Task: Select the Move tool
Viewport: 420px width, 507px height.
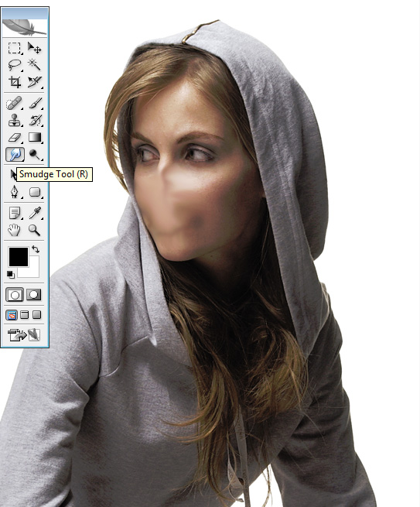Action: tap(34, 48)
